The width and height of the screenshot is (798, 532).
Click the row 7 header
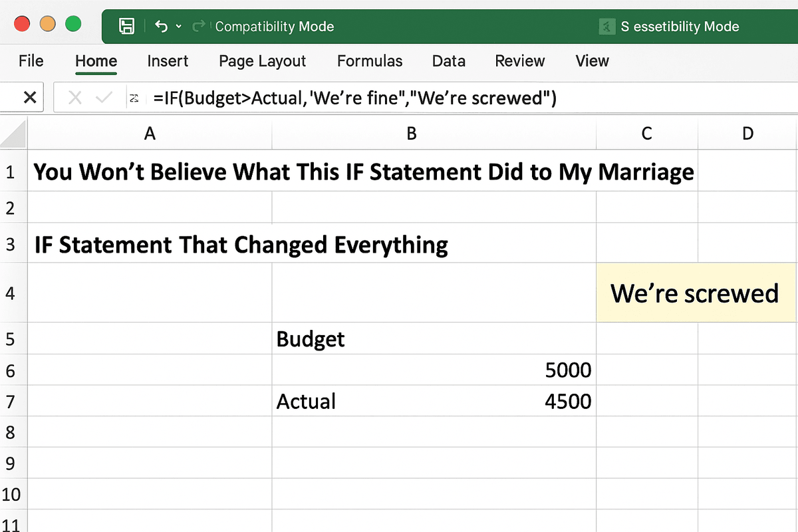(10, 402)
